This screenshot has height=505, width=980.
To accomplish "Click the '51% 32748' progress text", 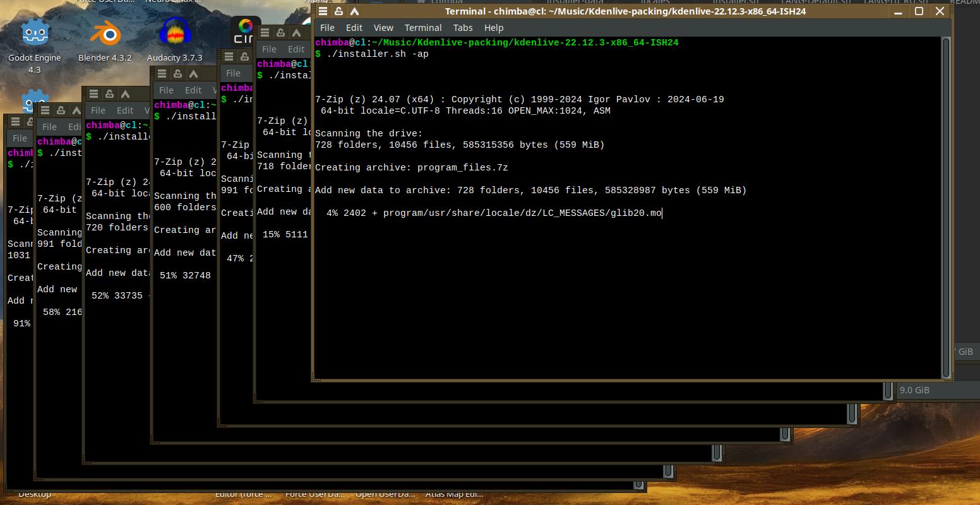I will coord(185,275).
